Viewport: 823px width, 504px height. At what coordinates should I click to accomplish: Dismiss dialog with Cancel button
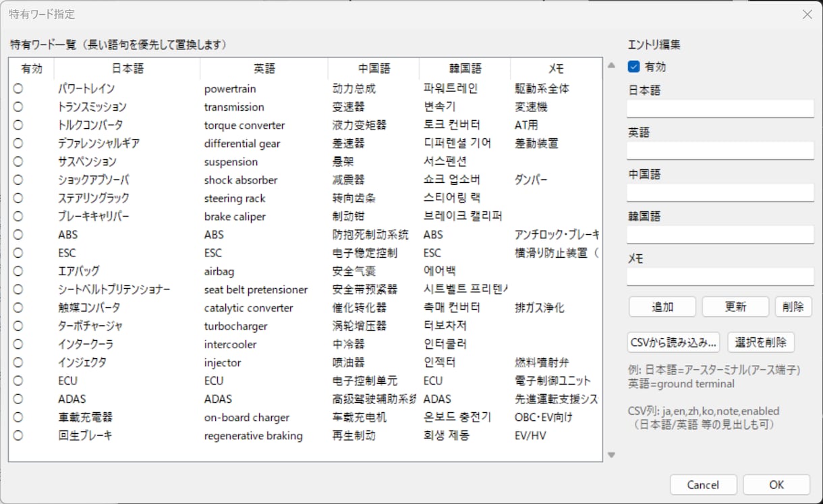point(703,484)
